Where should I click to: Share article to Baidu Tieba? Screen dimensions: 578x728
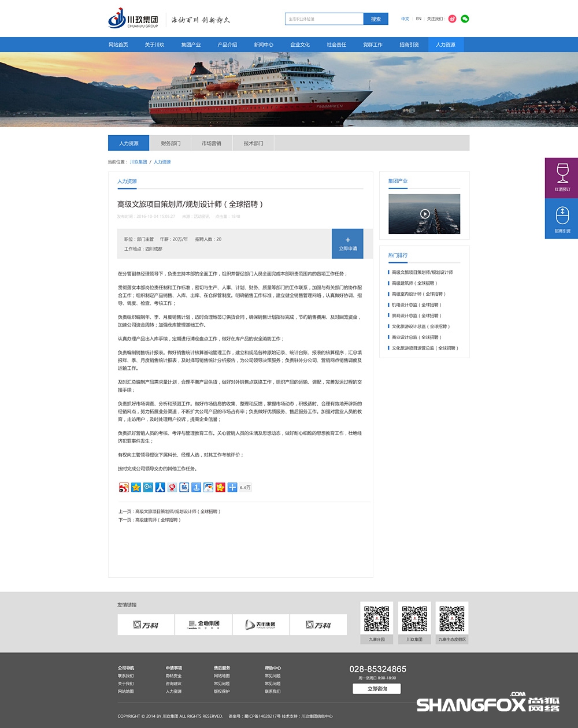[x=184, y=487]
